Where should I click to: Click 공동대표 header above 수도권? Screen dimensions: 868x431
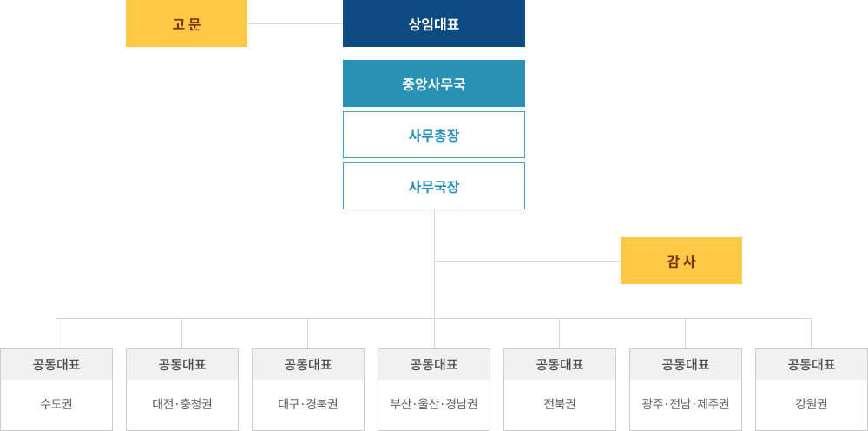pos(56,364)
